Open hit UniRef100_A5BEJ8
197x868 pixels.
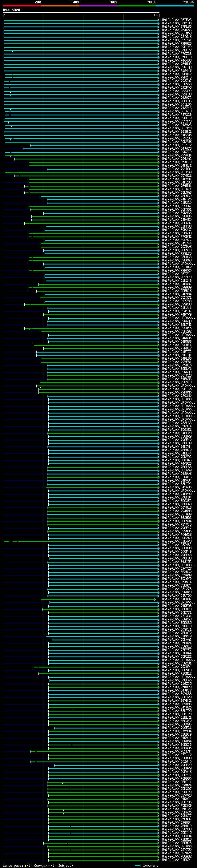177,57
